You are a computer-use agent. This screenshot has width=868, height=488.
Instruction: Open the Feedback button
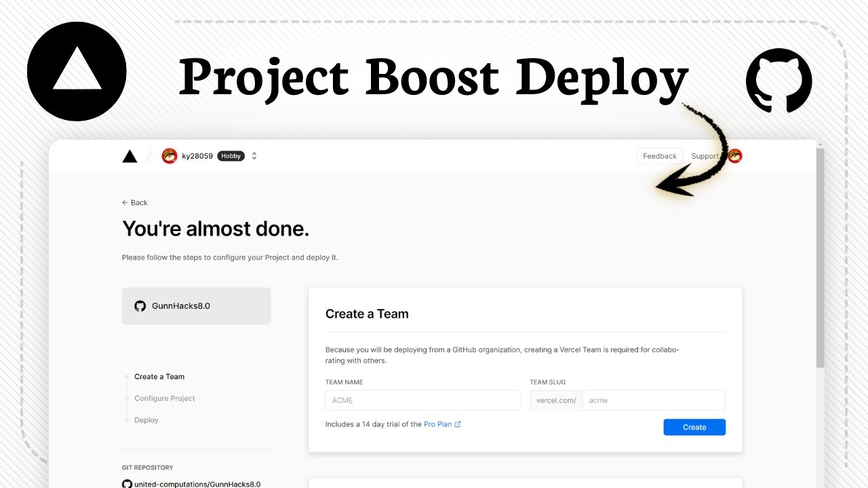659,156
